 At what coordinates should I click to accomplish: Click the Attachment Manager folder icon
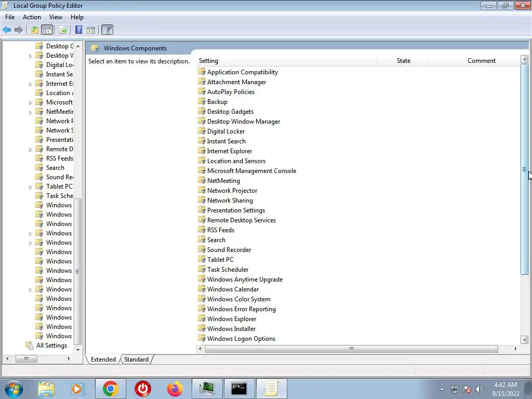pyautogui.click(x=202, y=82)
